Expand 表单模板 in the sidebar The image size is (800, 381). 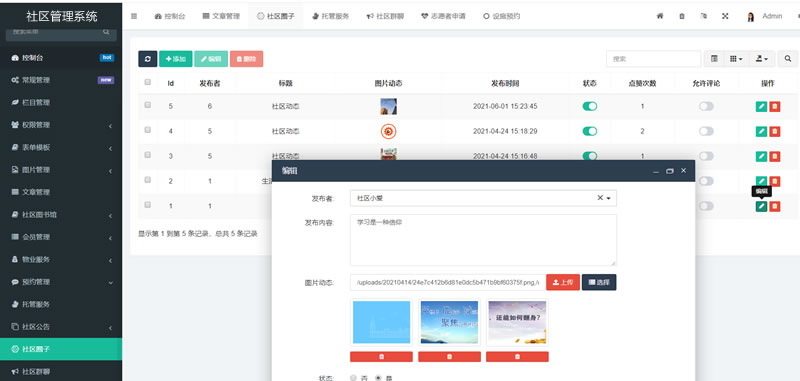[61, 147]
